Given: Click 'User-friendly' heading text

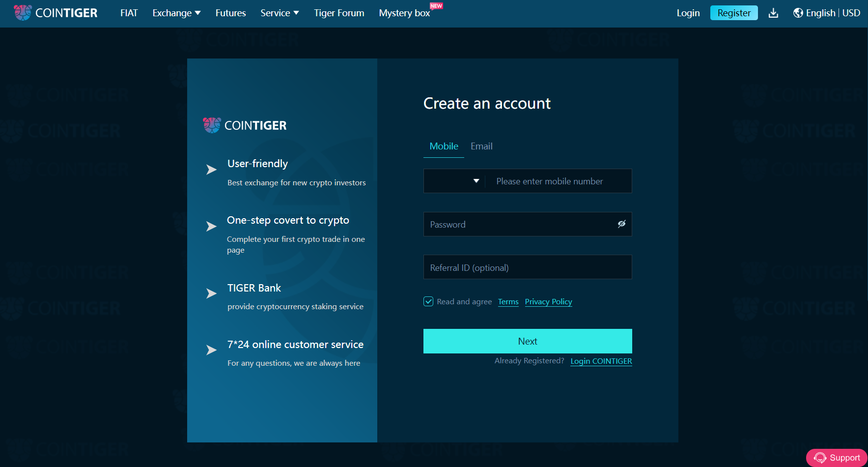Looking at the screenshot, I should coord(257,164).
